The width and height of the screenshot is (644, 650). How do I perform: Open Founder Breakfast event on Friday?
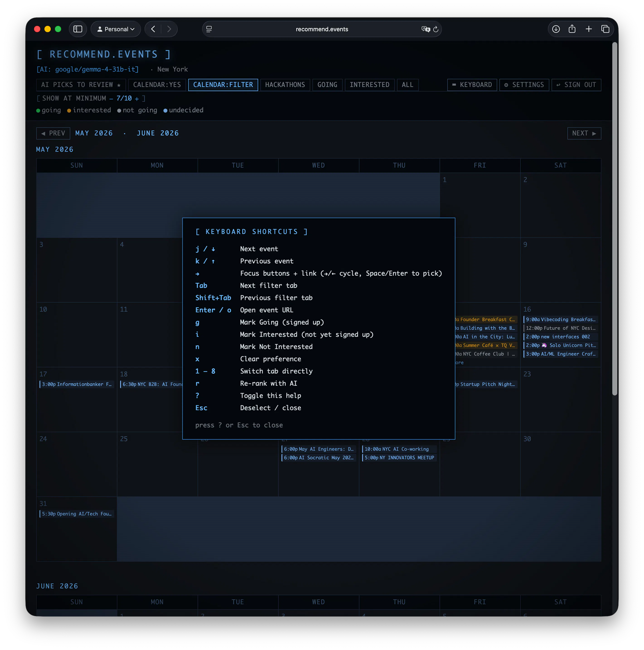tap(486, 319)
